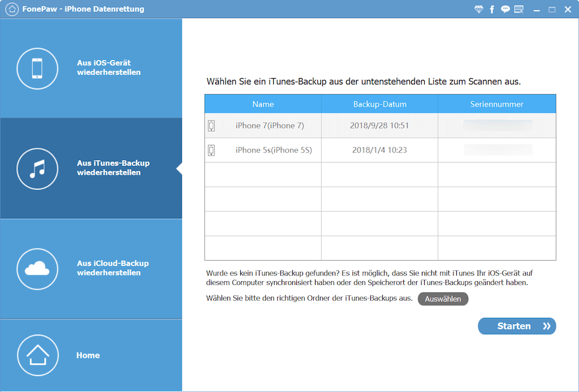Select the iPhone 7(iPhone 7) backup name
Viewport: 579px width, 392px height.
[x=270, y=126]
